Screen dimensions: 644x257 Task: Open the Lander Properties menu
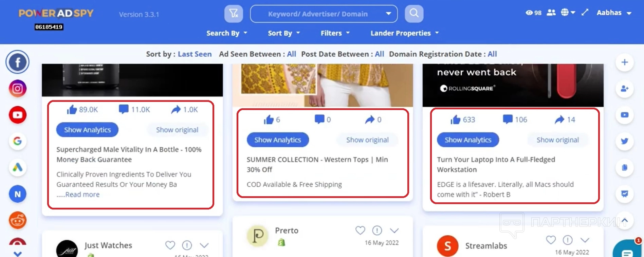coord(405,33)
